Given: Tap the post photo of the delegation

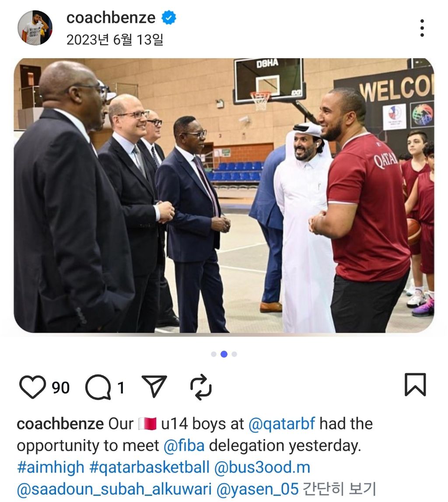Looking at the screenshot, I should [224, 195].
